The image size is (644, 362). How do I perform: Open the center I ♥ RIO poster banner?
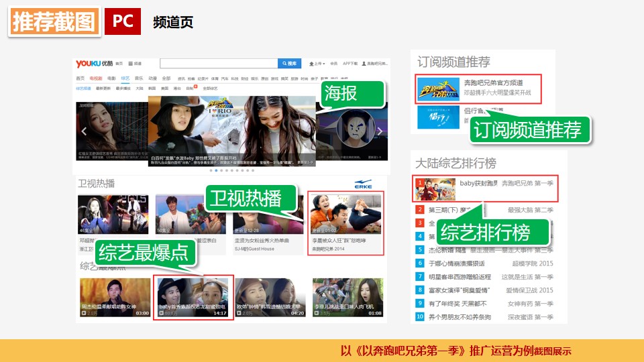(232, 131)
